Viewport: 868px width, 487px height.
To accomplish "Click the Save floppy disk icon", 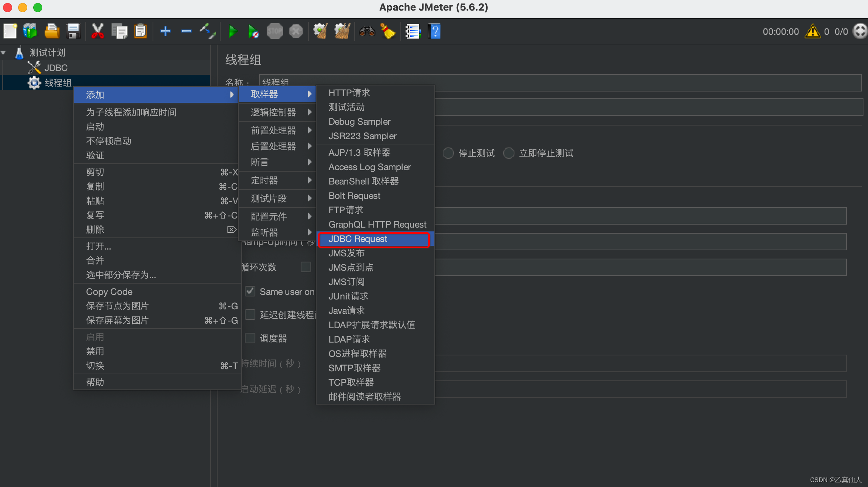I will coord(73,31).
